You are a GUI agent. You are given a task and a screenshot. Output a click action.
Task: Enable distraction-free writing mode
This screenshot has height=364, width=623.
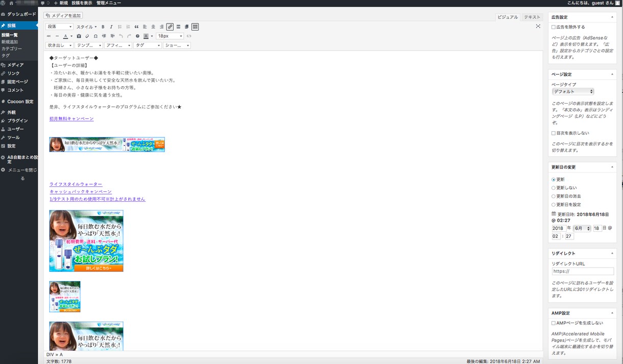tap(538, 26)
